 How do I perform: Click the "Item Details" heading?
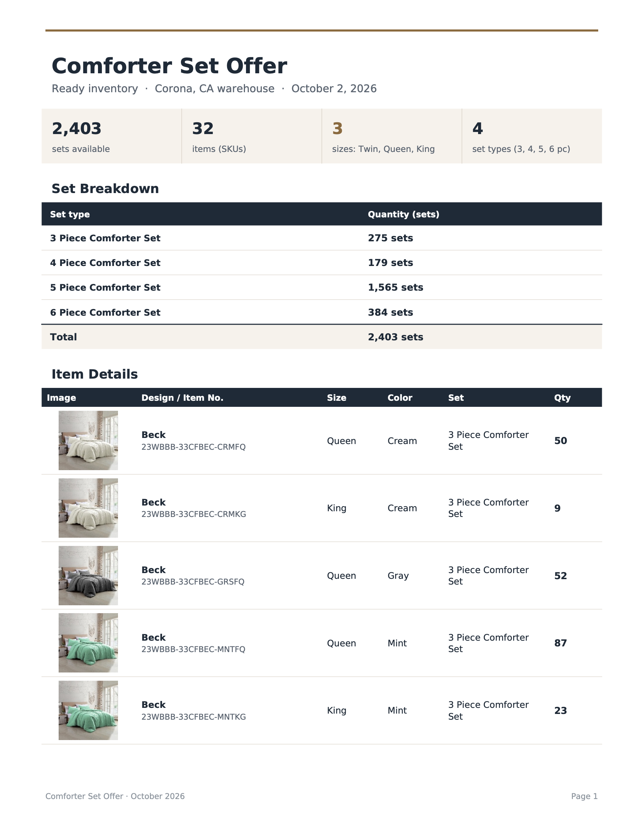[95, 374]
